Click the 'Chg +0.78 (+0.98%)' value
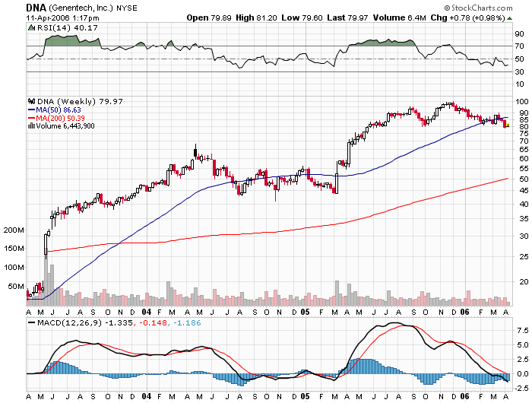The height and width of the screenshot is (403, 532). pos(468,18)
